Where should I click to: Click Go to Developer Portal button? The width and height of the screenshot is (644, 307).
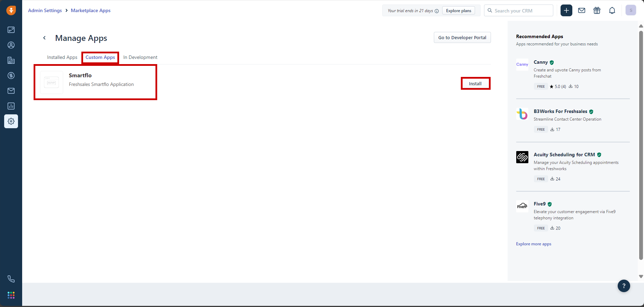pyautogui.click(x=462, y=37)
